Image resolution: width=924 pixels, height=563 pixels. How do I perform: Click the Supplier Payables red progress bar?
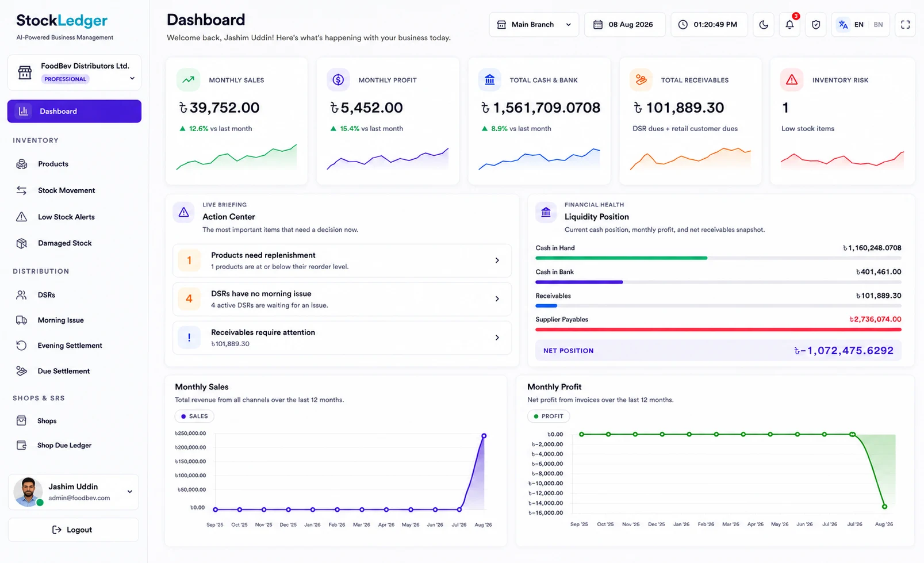click(x=718, y=330)
